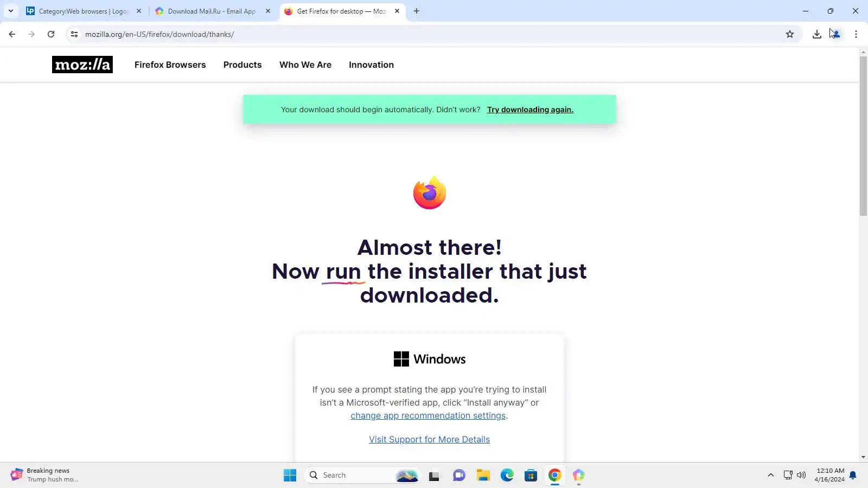
Task: Bookmark this page with the star icon
Action: (790, 34)
